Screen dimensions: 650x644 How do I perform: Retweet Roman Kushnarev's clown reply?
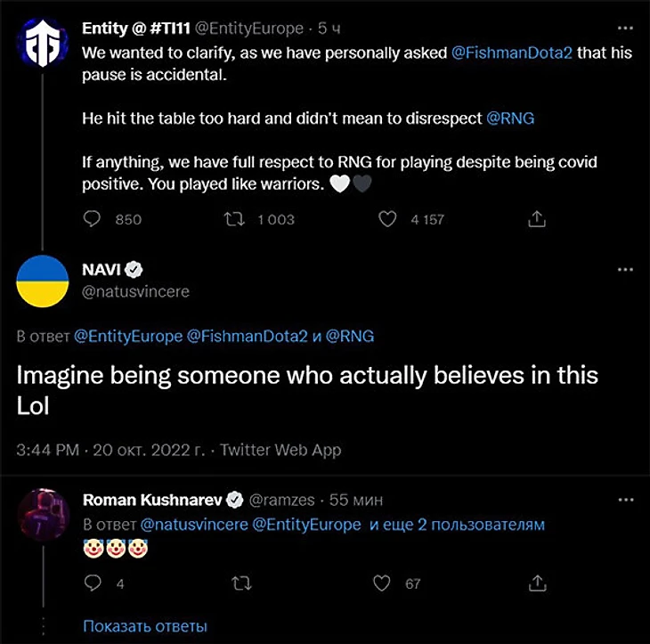240,583
